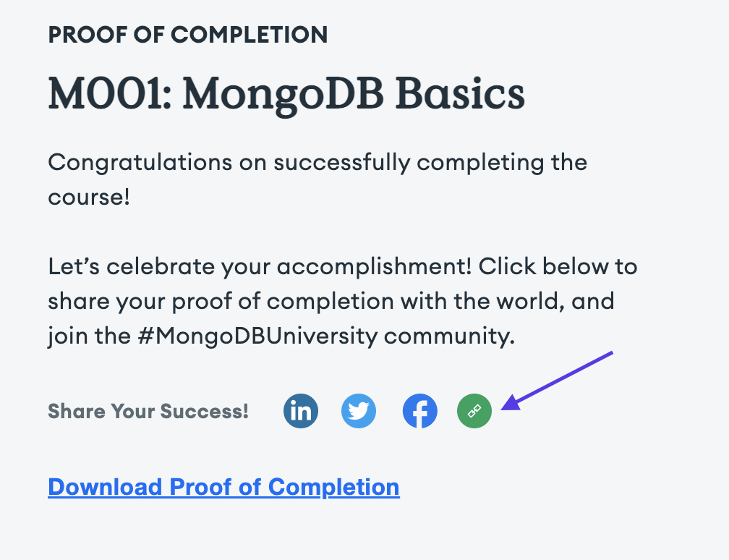
Task: Share the certificate on LinkedIn
Action: [x=301, y=412]
